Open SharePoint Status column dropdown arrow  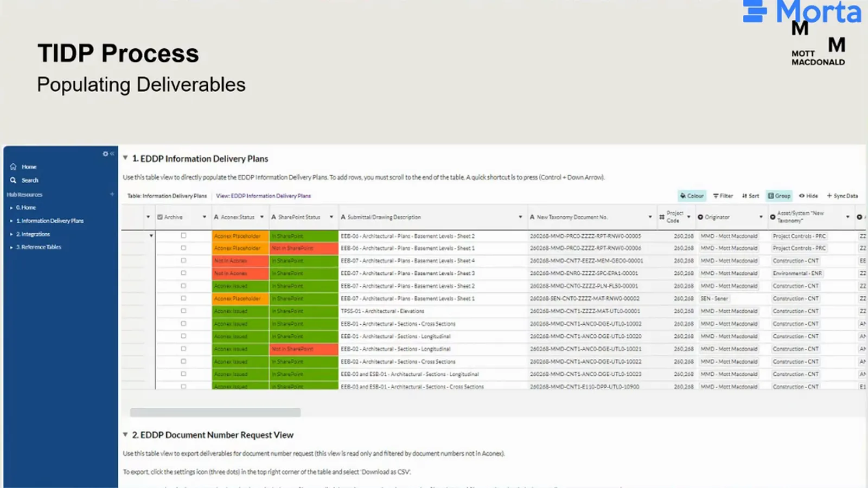tap(331, 217)
